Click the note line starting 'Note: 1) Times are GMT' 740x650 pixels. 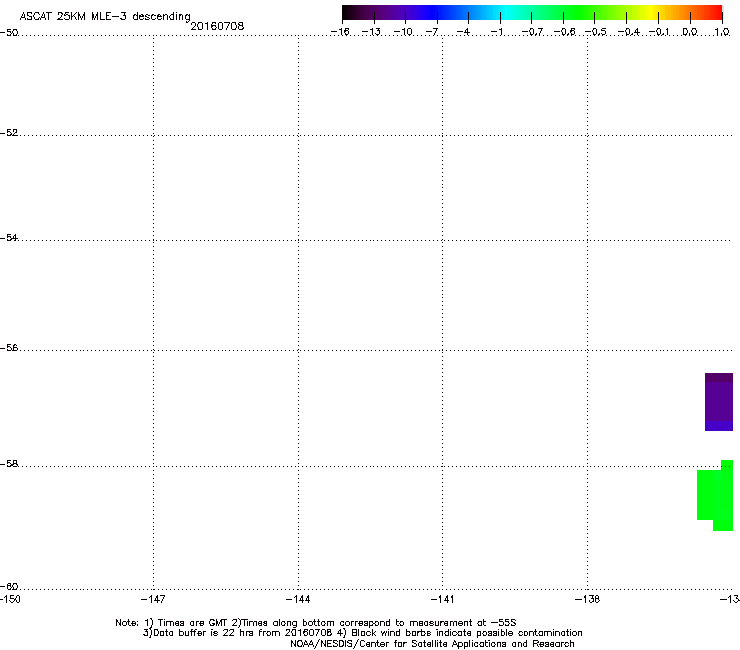point(316,623)
